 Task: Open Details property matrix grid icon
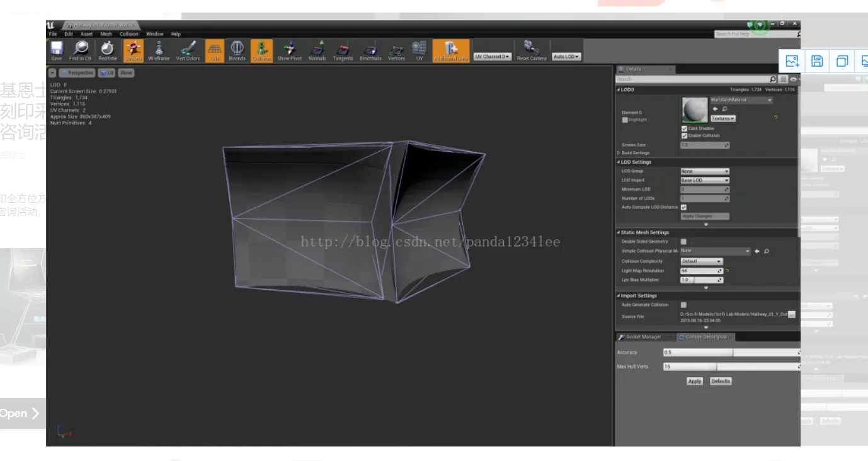pos(784,79)
